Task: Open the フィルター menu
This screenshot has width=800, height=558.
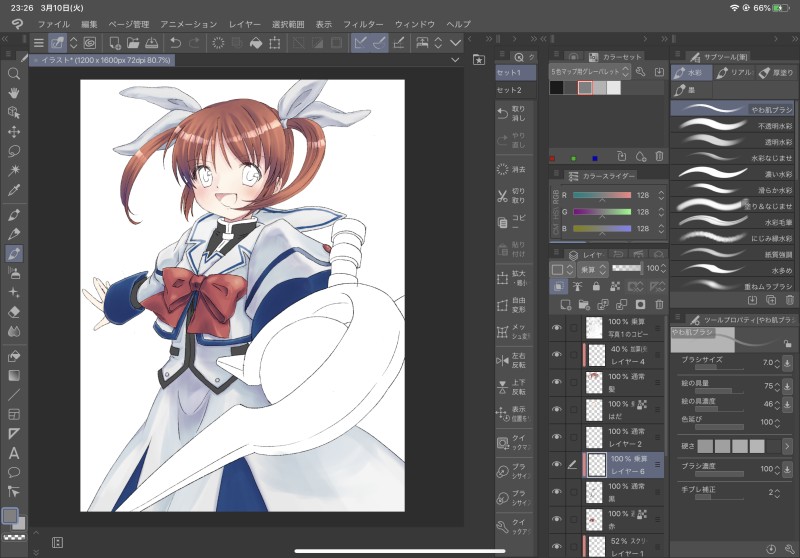Action: [x=363, y=24]
